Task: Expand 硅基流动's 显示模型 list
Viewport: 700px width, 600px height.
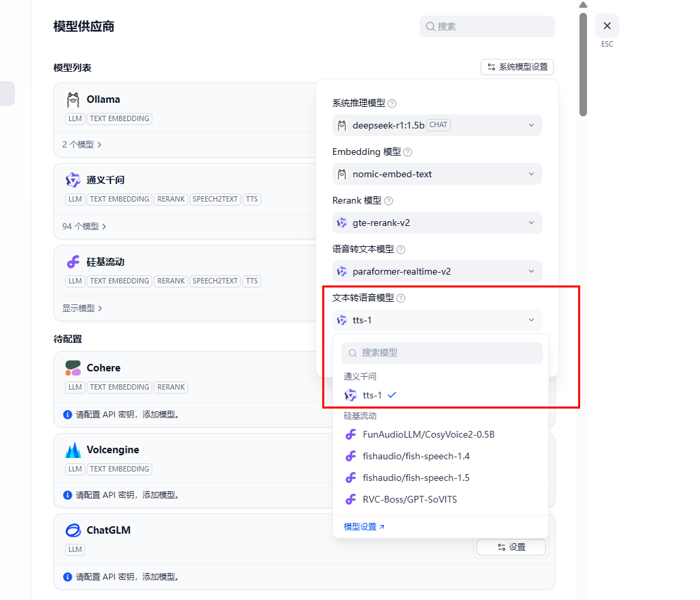Action: point(82,308)
